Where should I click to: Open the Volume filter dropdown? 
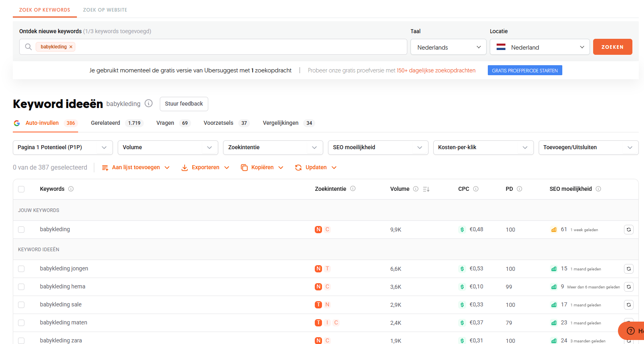coord(168,148)
